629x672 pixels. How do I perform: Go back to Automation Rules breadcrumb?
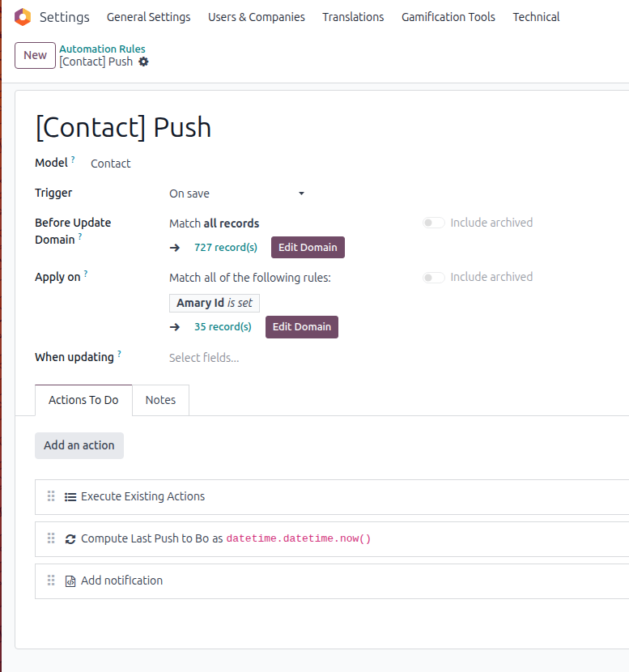point(103,49)
